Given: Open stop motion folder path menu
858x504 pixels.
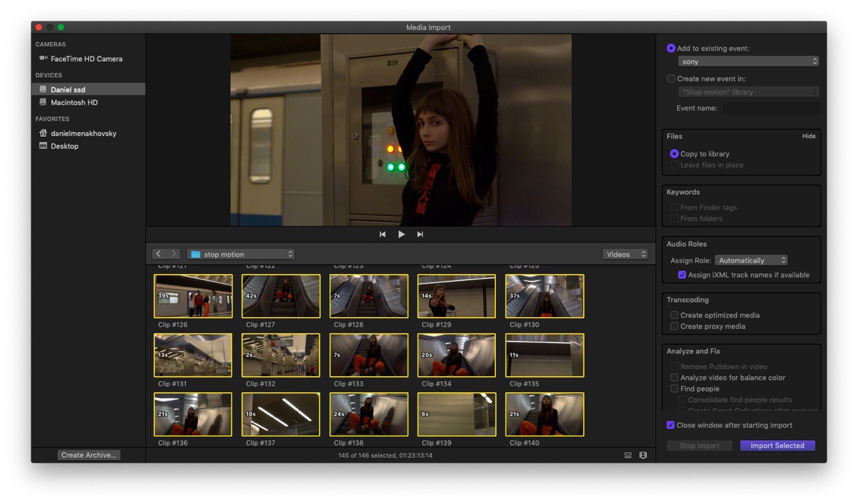Looking at the screenshot, I should click(x=241, y=254).
